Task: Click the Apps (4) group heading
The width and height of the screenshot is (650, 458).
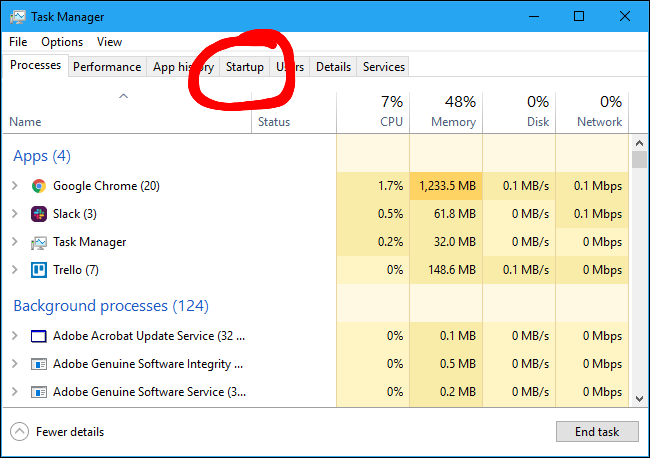Action: (x=42, y=156)
